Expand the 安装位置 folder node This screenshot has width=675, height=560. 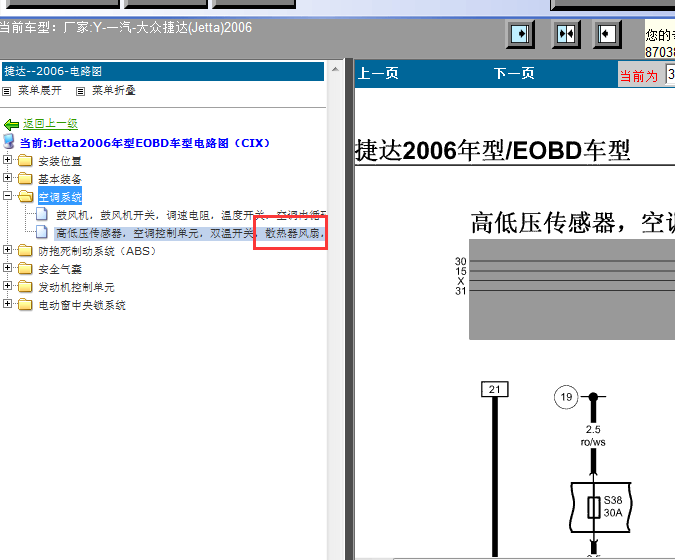[7, 160]
